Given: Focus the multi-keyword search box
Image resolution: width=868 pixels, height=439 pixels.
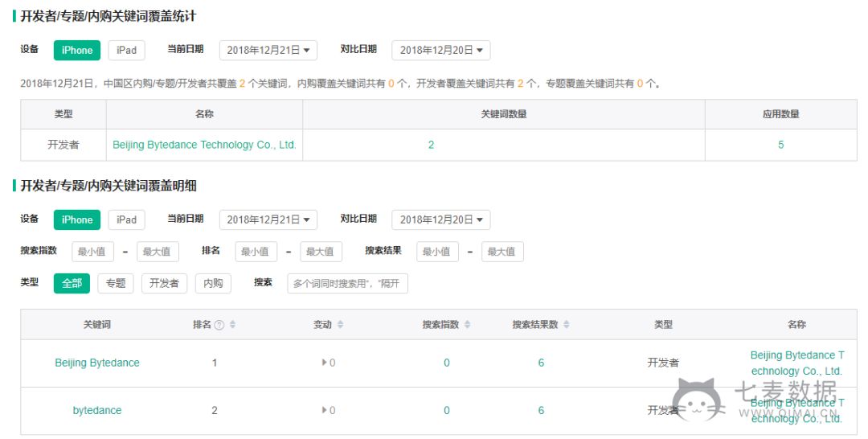Looking at the screenshot, I should point(348,284).
